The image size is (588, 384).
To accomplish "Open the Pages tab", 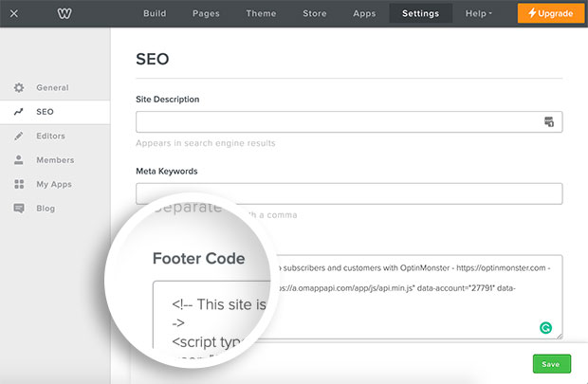I will tap(206, 13).
